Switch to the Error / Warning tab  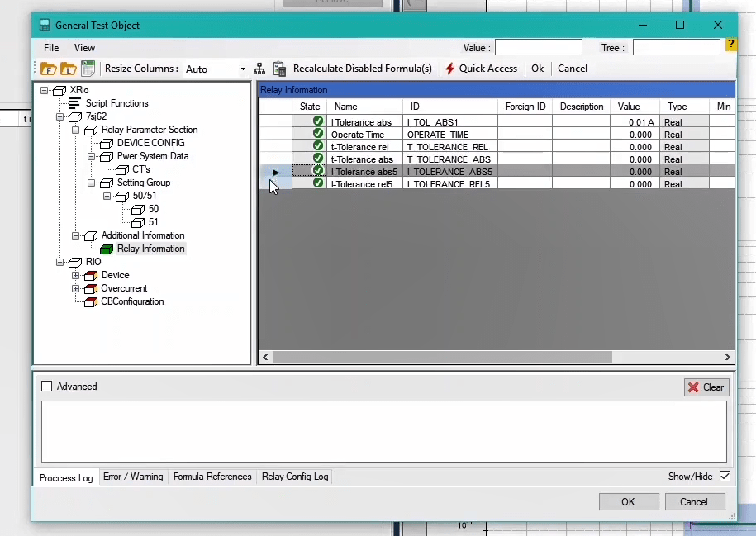(133, 477)
